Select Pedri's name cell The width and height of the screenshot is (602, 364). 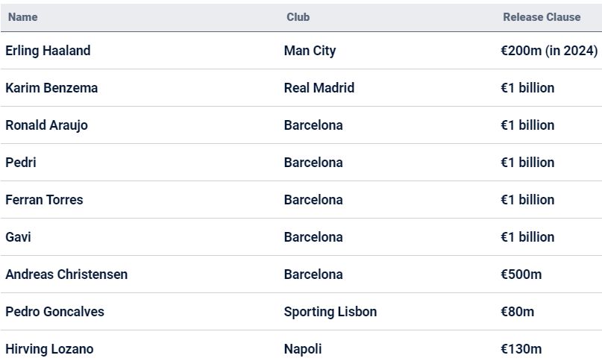pyautogui.click(x=21, y=163)
